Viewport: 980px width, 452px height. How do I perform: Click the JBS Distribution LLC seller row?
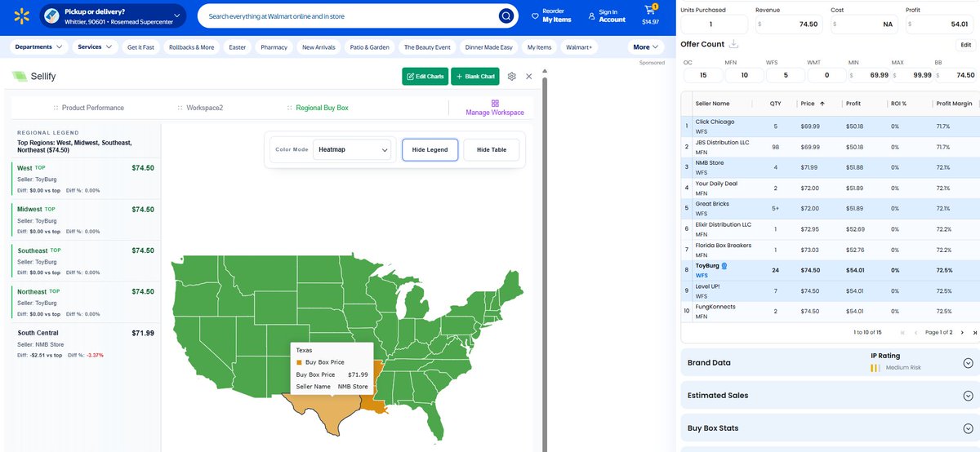(x=831, y=147)
